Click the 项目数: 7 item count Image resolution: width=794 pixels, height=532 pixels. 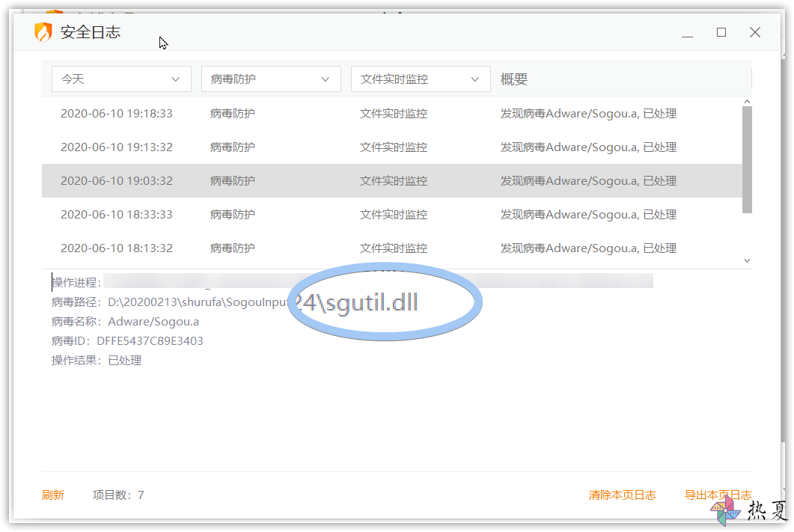[118, 495]
